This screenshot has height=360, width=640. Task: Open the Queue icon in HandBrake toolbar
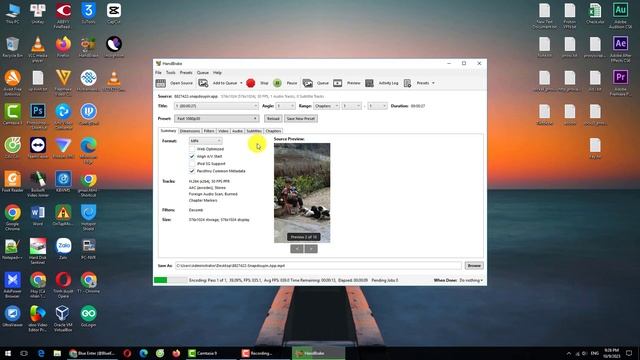coord(308,83)
